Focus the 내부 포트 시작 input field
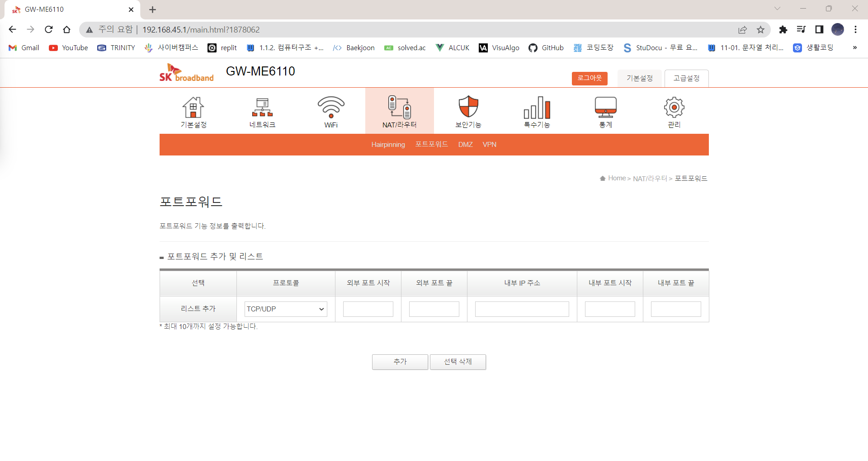The width and height of the screenshot is (868, 461). coord(610,309)
